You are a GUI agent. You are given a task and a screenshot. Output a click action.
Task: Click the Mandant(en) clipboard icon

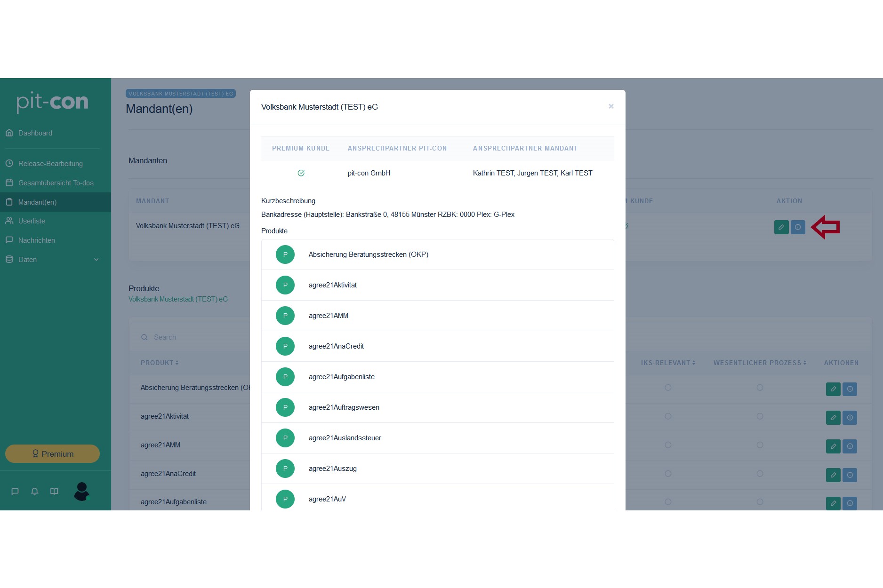(9, 202)
